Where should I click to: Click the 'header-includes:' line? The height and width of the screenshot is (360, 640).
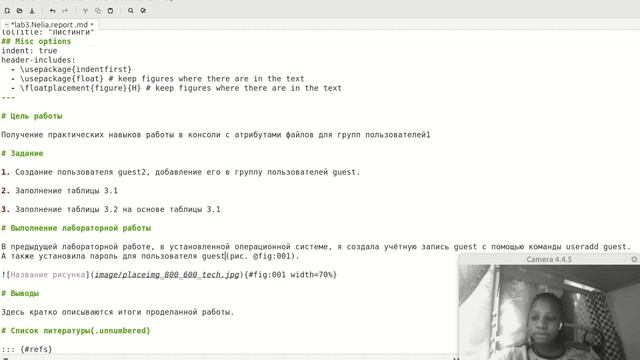pos(38,60)
